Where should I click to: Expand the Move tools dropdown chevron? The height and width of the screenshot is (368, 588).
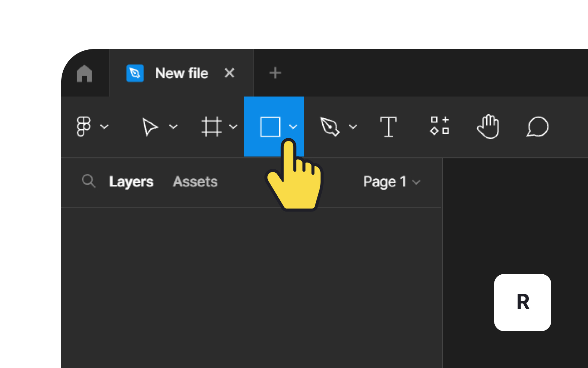[x=173, y=127]
